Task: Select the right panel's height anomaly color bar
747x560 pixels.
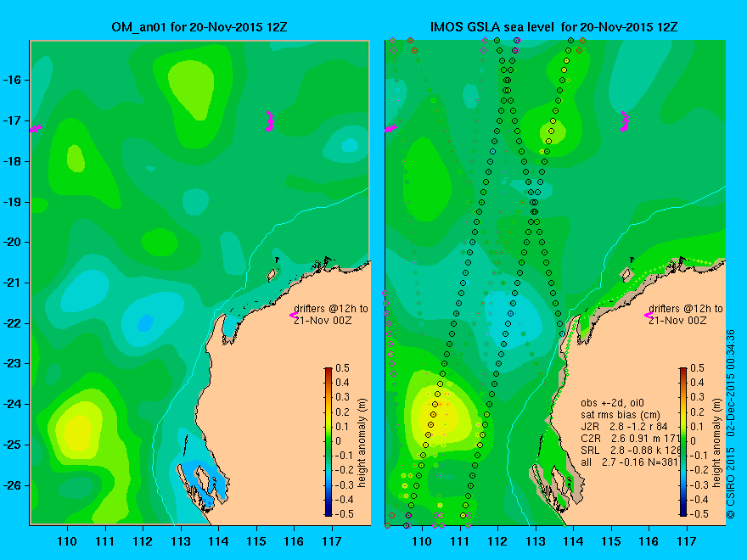Action: [683, 441]
